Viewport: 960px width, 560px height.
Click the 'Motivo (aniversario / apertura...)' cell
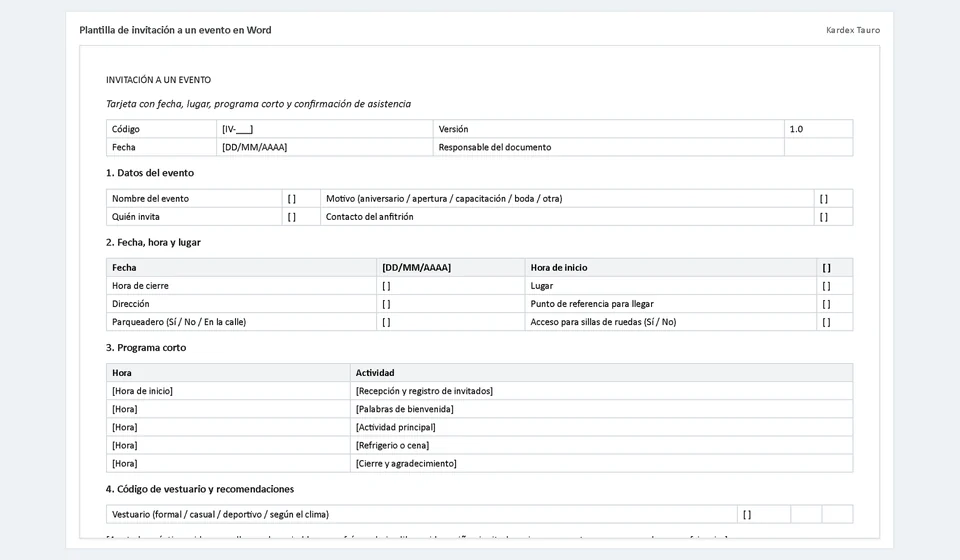pyautogui.click(x=567, y=199)
